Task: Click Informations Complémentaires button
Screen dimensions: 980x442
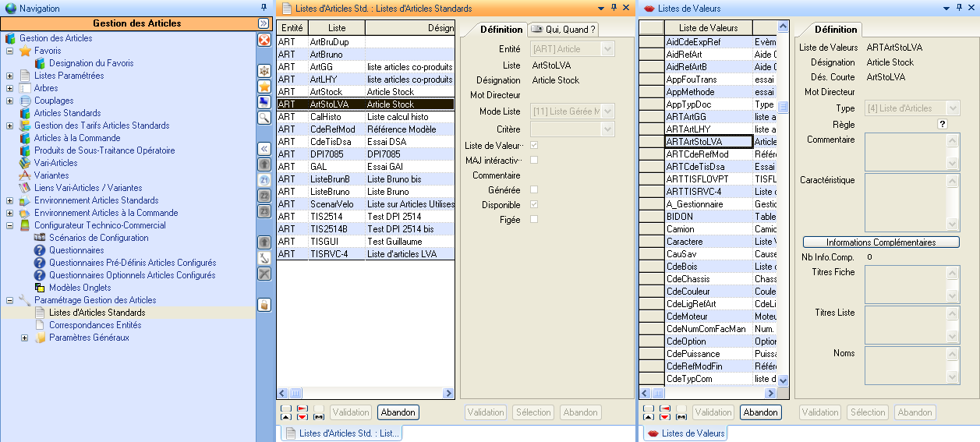Action: (881, 242)
